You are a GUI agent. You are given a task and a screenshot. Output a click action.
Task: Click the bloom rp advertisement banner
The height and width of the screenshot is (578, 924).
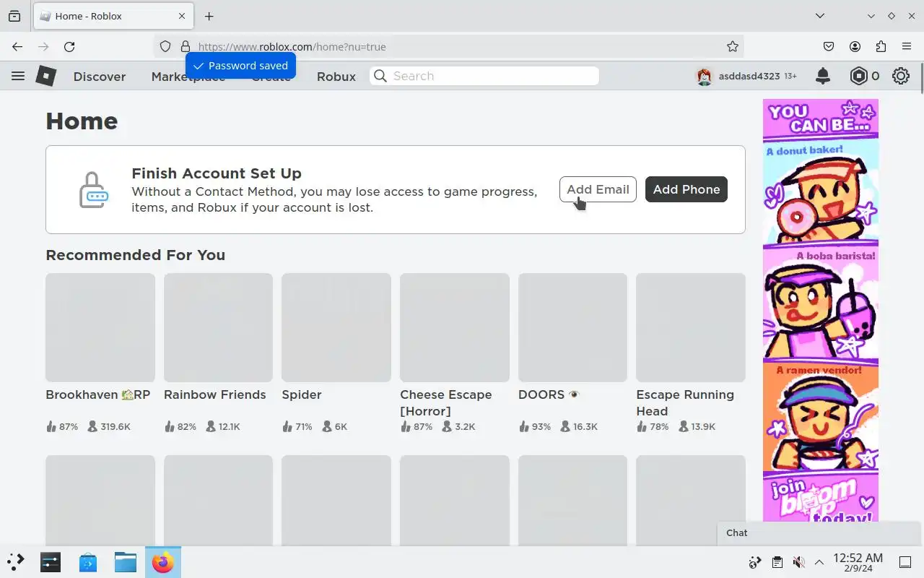821,311
